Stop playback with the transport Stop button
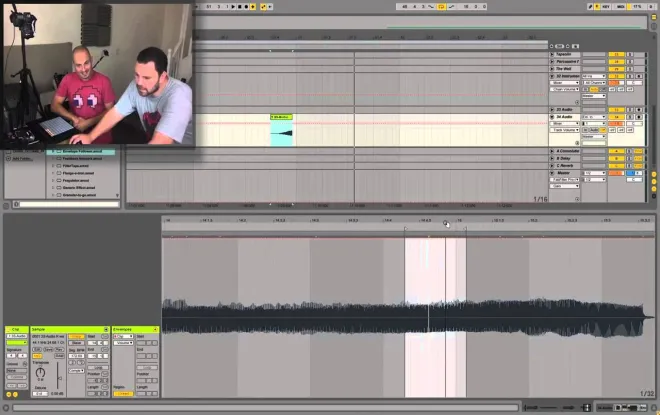 coord(240,7)
